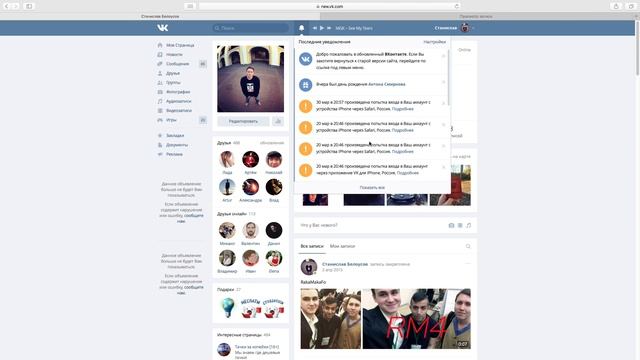The width and height of the screenshot is (640, 360).
Task: Open the обновления link in the Друзья block
Action: click(272, 143)
